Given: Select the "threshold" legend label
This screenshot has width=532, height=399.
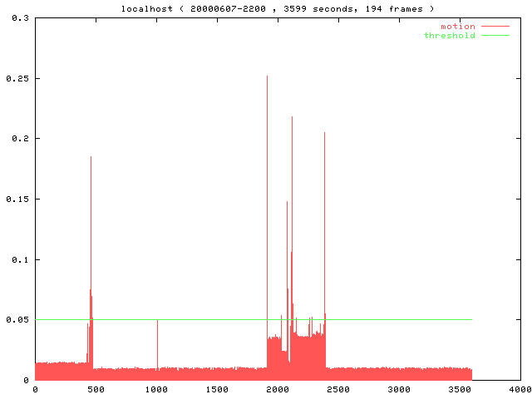Looking at the screenshot, I should pos(449,36).
